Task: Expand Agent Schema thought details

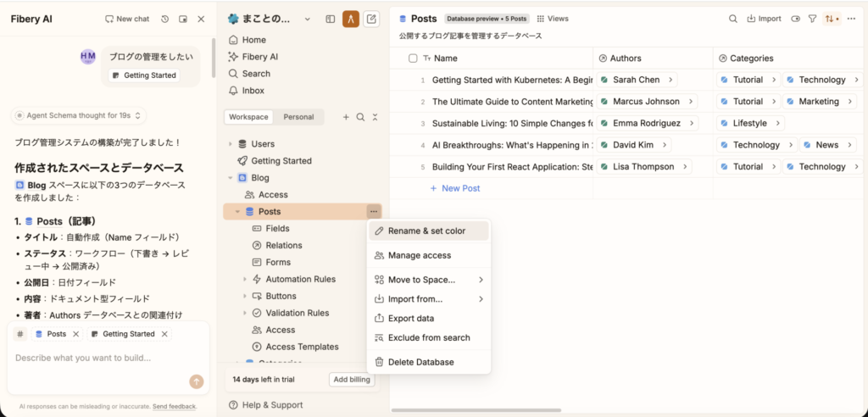Action: (79, 115)
